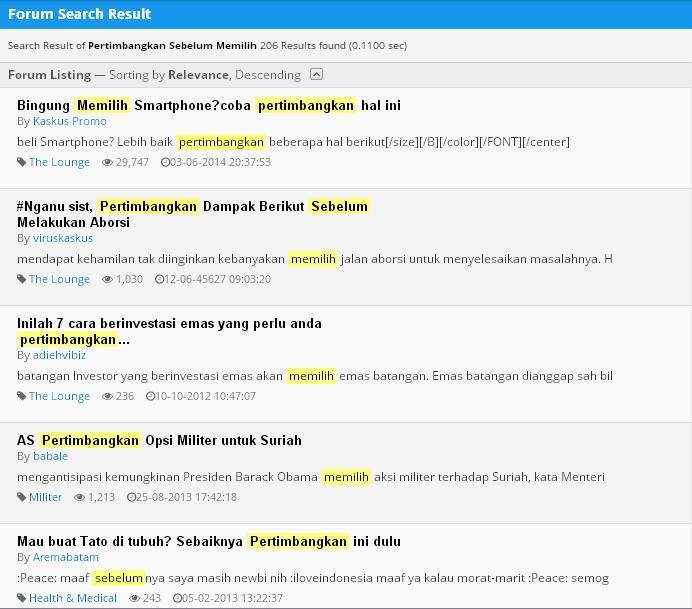Viewport: 692px width, 609px height.
Task: Open thread '#Nganu sist, Pertimbangkan Dampak Berikut'
Action: (x=192, y=214)
